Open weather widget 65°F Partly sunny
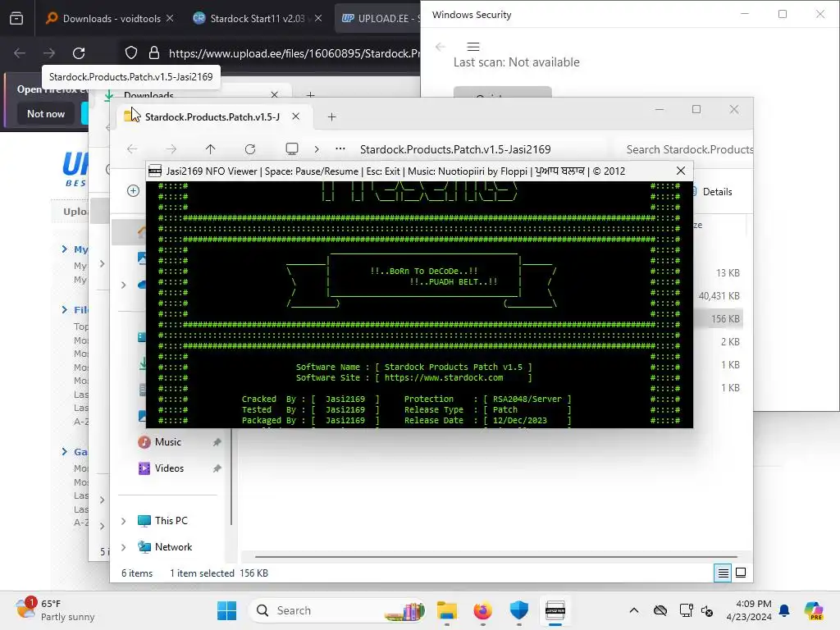 [x=55, y=610]
